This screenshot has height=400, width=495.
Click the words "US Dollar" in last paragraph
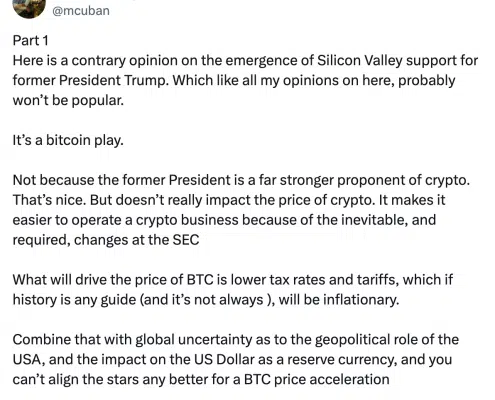click(224, 360)
